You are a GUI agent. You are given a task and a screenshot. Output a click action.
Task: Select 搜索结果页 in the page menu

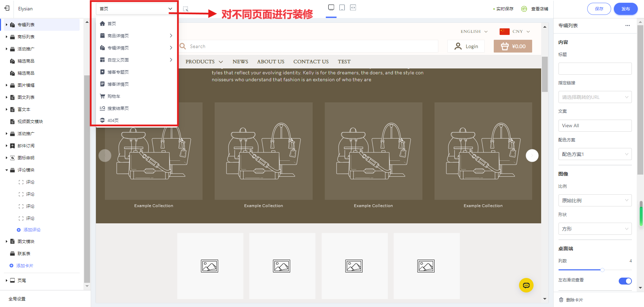[118, 109]
